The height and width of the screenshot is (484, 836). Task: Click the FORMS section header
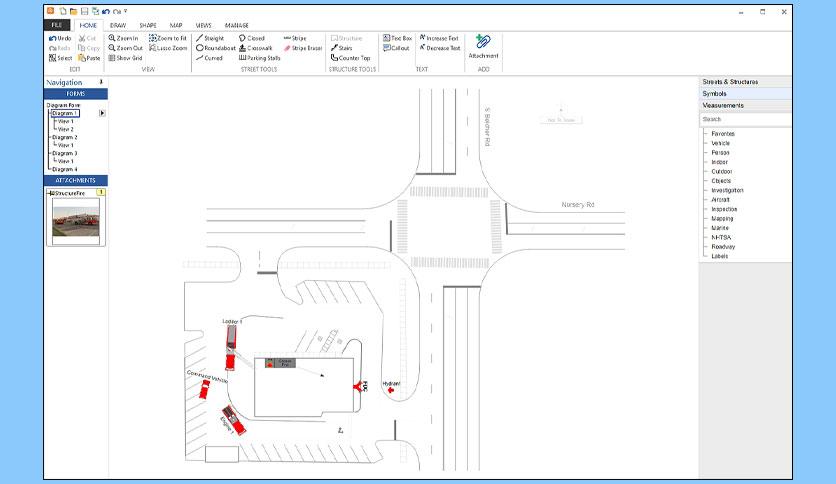pos(76,94)
